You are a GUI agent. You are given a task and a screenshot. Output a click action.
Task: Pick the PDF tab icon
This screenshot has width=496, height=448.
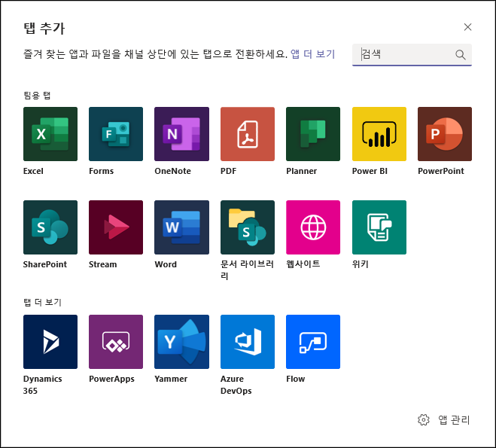pos(248,134)
